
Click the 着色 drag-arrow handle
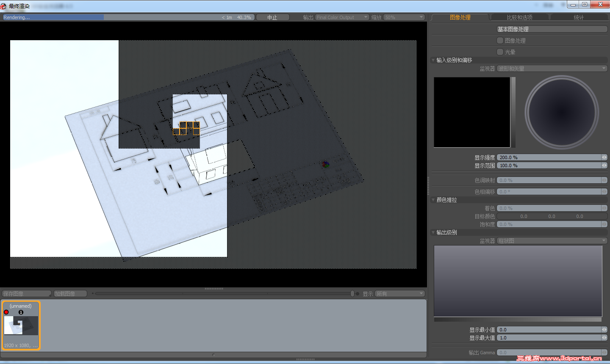[x=604, y=208]
